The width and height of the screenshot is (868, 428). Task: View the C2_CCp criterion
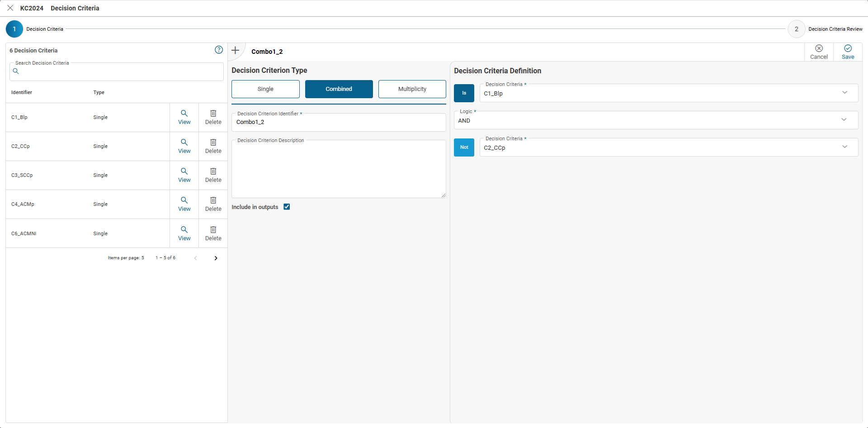[x=184, y=146]
